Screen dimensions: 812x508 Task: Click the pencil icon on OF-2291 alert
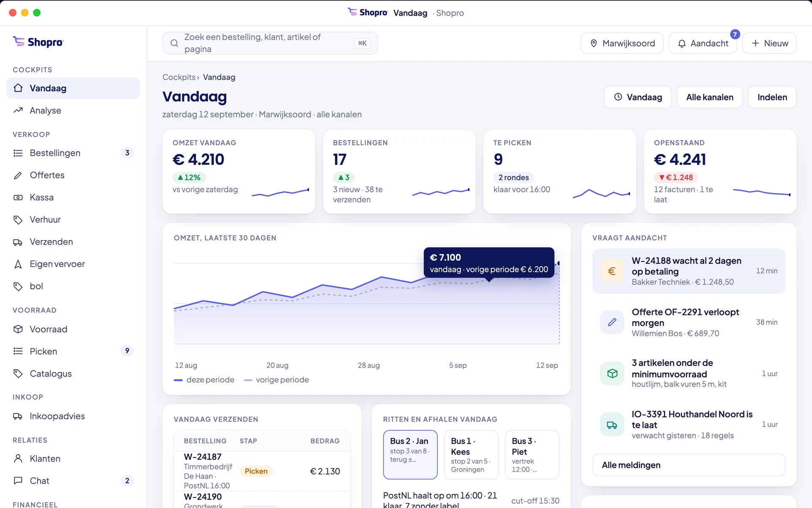[612, 322]
